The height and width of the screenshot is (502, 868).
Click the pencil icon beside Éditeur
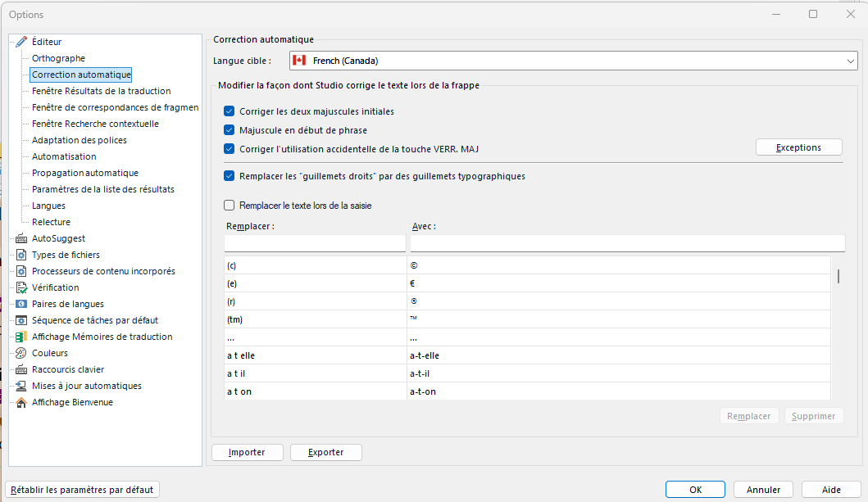(21, 42)
